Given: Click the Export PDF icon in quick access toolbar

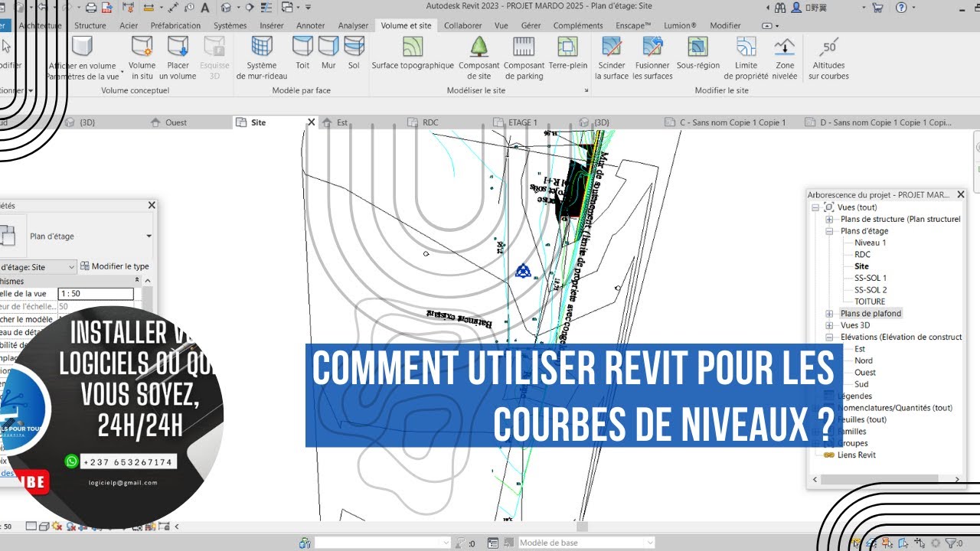Looking at the screenshot, I should [109, 8].
